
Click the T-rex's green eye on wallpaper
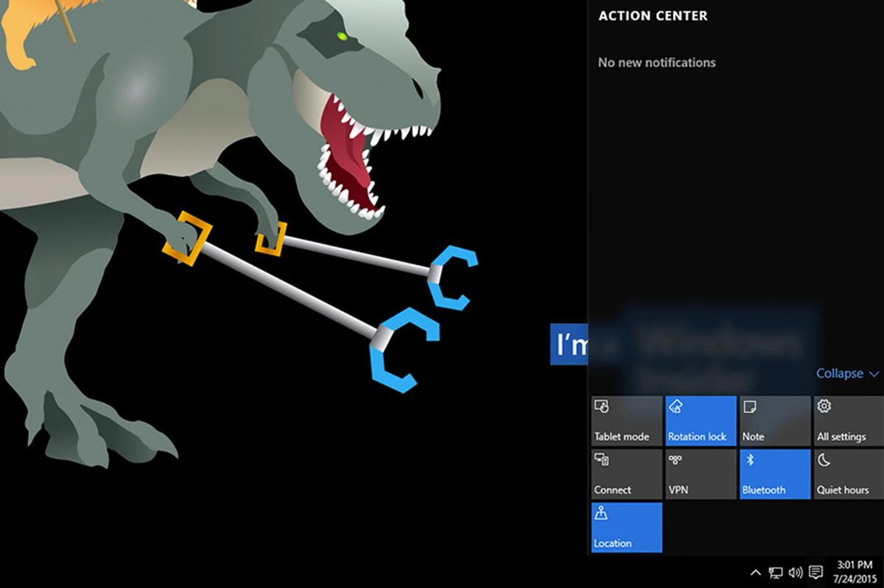(x=342, y=36)
